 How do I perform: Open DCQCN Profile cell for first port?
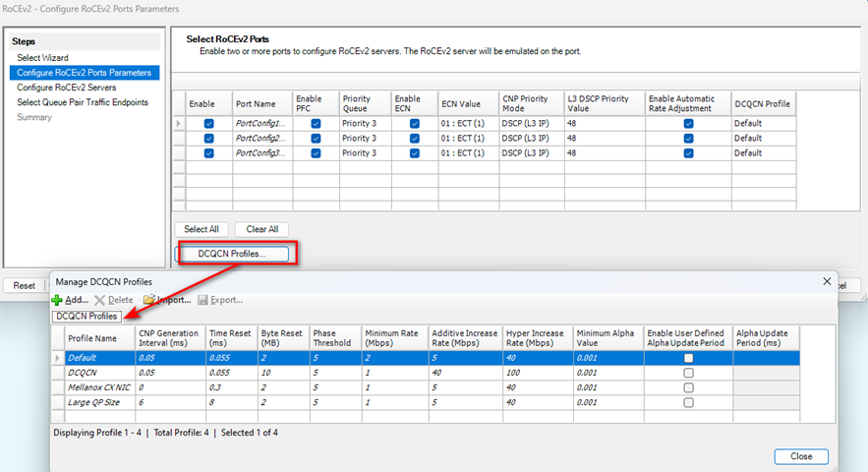[x=762, y=124]
